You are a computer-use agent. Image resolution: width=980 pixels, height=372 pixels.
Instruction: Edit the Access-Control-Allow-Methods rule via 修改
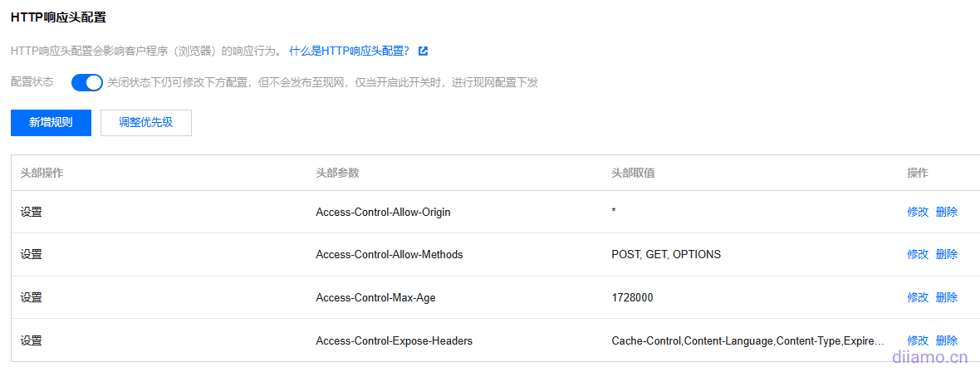(918, 254)
